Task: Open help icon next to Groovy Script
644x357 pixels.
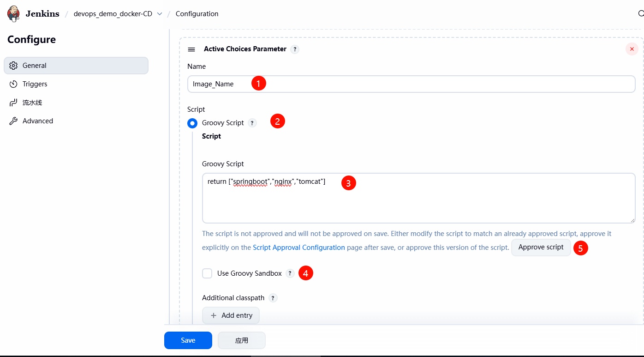Action: [252, 123]
